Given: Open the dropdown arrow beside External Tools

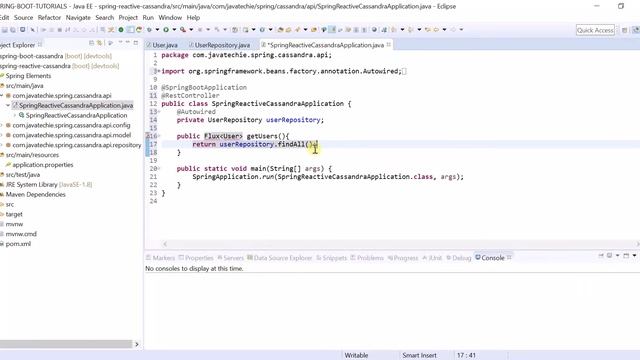Looking at the screenshot, I should pyautogui.click(x=191, y=30).
